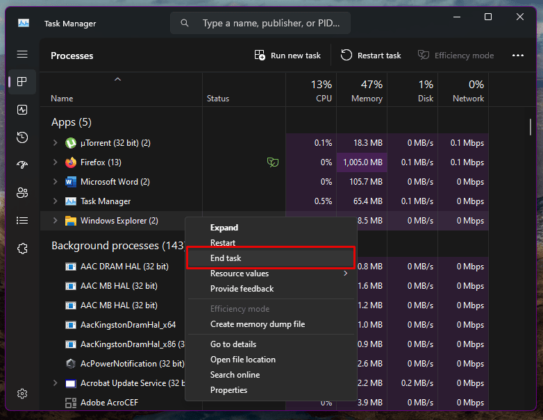Image resolution: width=543 pixels, height=420 pixels.
Task: Expand the Firefox process group
Action: click(x=55, y=162)
